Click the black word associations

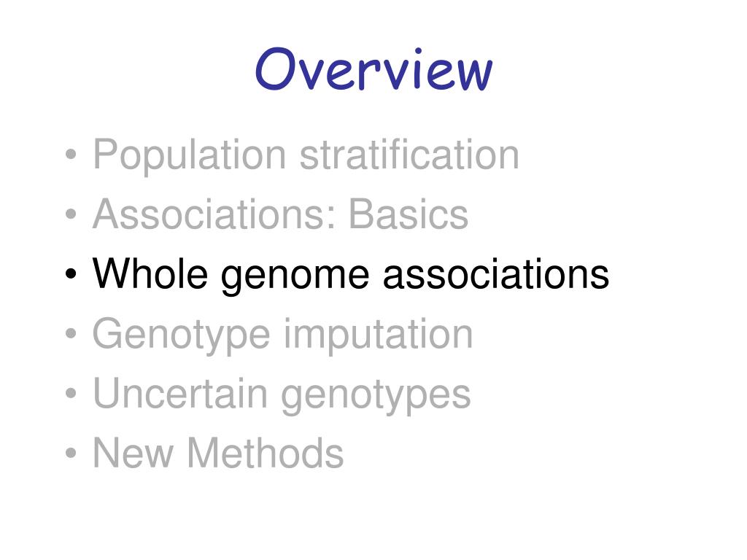tap(496, 273)
